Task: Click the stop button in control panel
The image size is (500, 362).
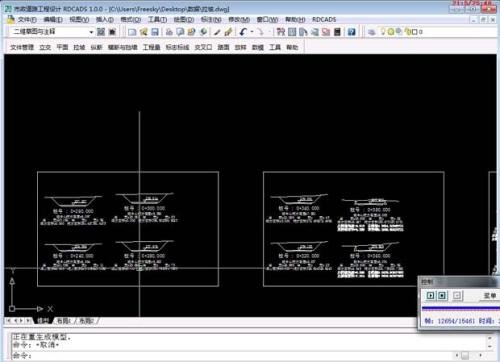Action: tap(442, 295)
